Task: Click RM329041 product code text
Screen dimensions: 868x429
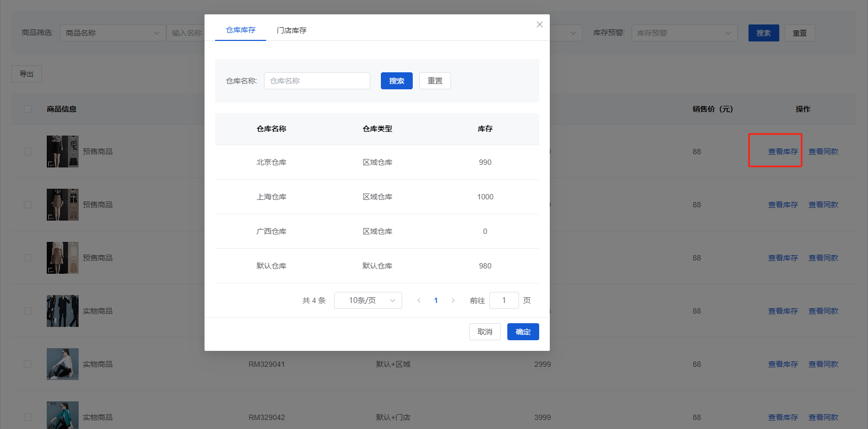Action: pyautogui.click(x=267, y=364)
